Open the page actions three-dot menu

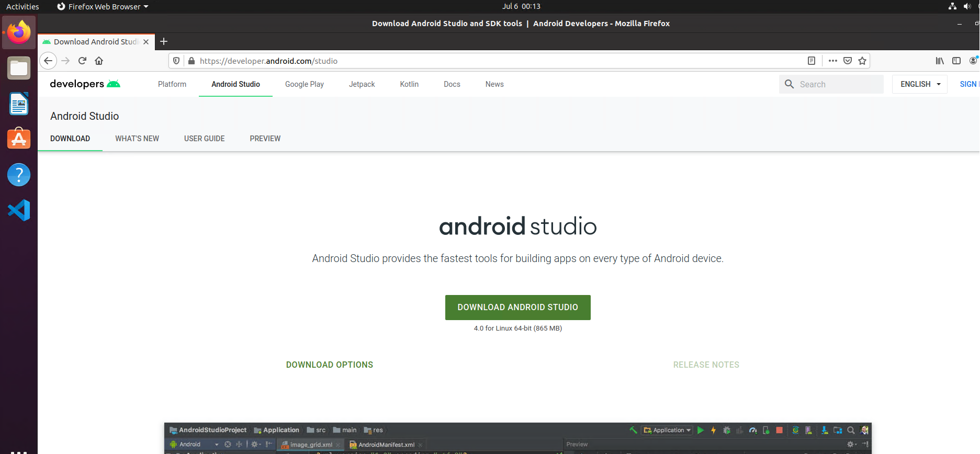coord(833,61)
